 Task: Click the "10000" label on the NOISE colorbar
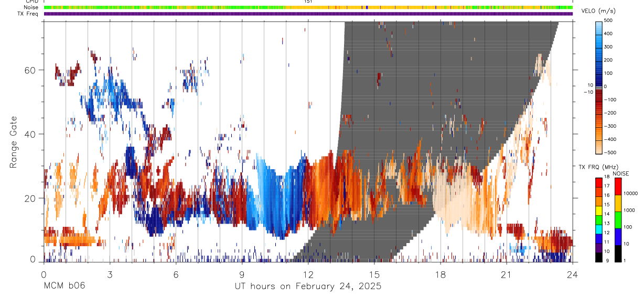(630, 194)
